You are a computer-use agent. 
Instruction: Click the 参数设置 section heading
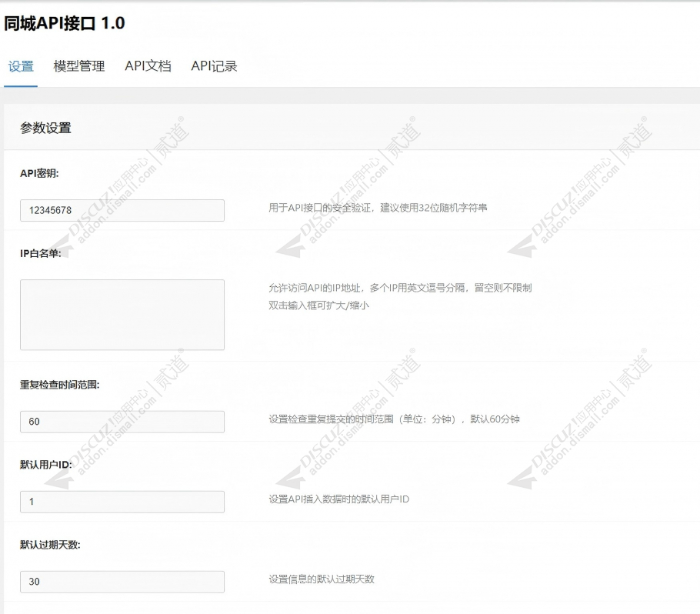pyautogui.click(x=45, y=128)
